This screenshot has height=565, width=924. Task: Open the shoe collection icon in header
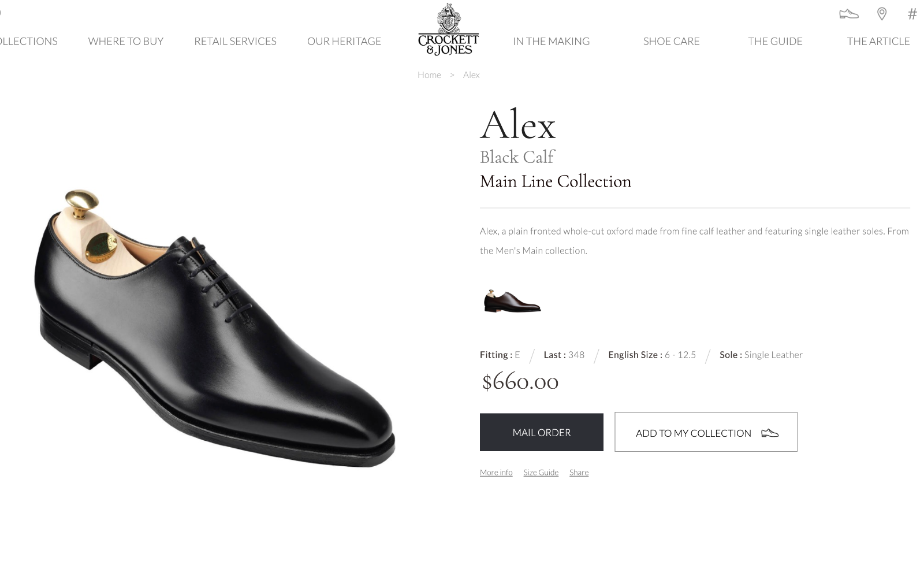(848, 14)
